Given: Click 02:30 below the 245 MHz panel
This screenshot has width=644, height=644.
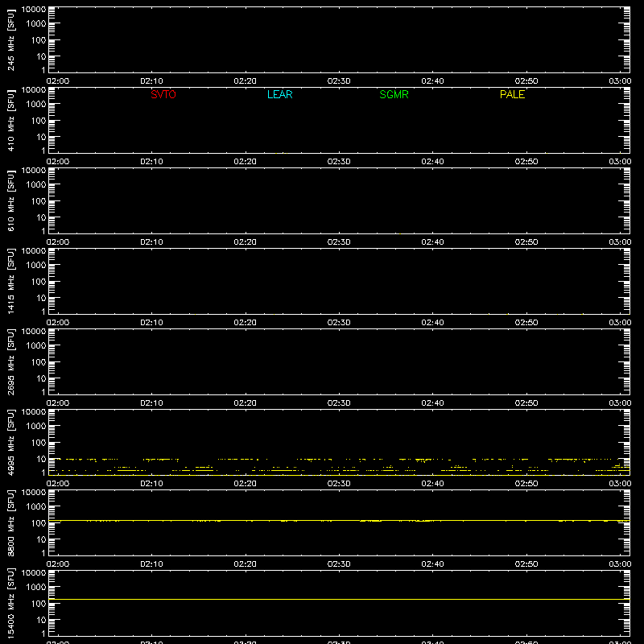Looking at the screenshot, I should click(x=339, y=81).
